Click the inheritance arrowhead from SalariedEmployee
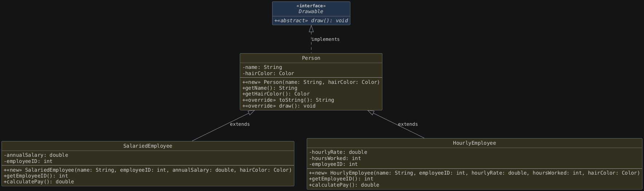This screenshot has width=644, height=191. point(251,113)
